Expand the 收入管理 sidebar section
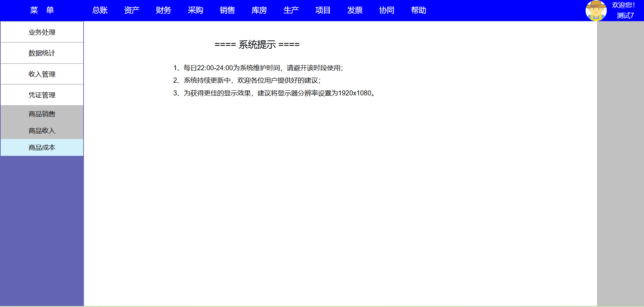 (42, 74)
